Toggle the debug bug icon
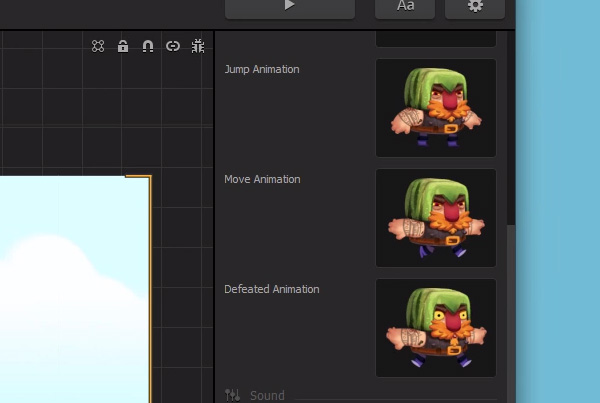 pyautogui.click(x=198, y=46)
